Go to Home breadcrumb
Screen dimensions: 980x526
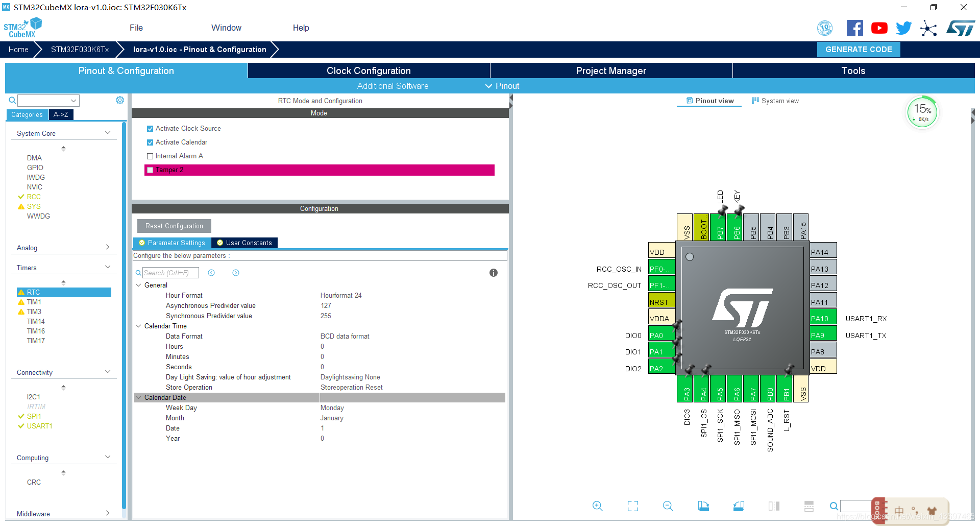click(18, 50)
